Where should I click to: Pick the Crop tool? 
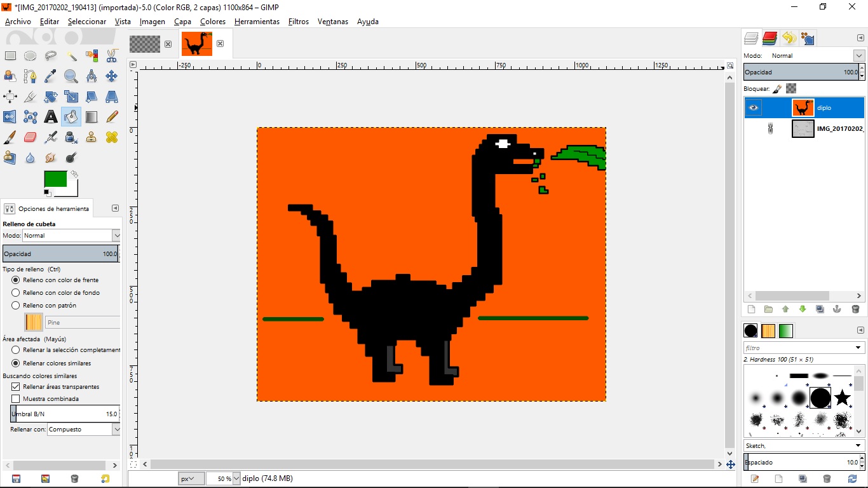tap(31, 97)
